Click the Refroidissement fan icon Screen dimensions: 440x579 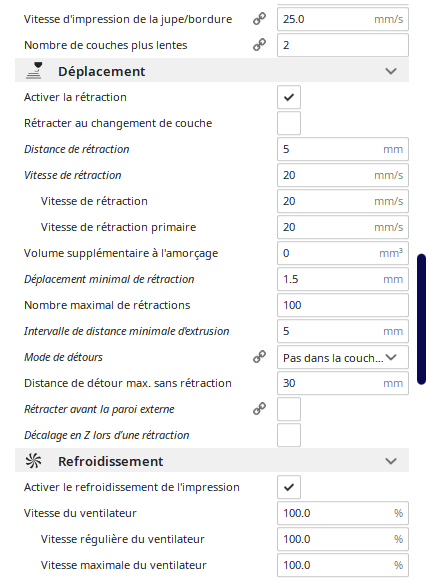tap(33, 460)
